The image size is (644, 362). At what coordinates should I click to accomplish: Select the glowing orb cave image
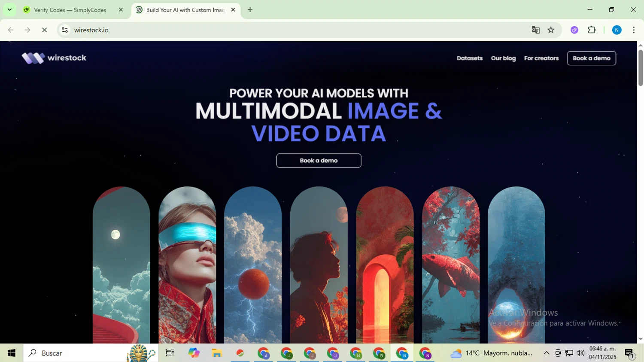click(x=516, y=265)
